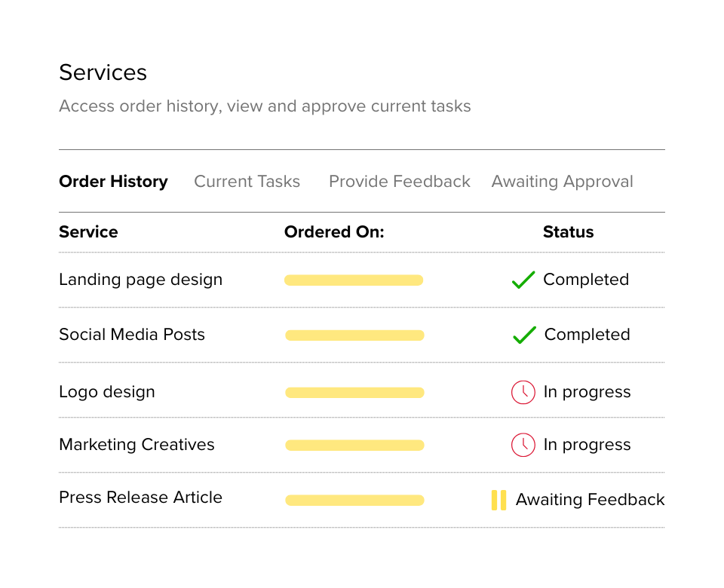Click the Service column header
This screenshot has width=724, height=588.
click(88, 231)
